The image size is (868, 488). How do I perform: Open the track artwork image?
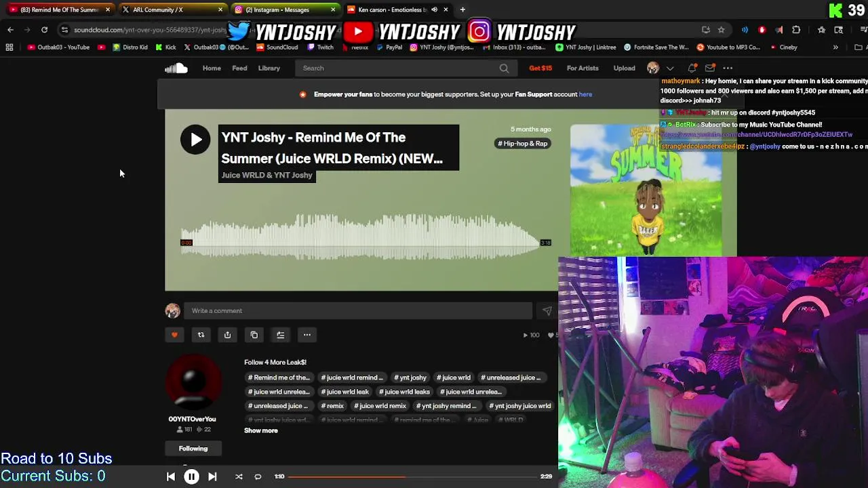(x=646, y=190)
